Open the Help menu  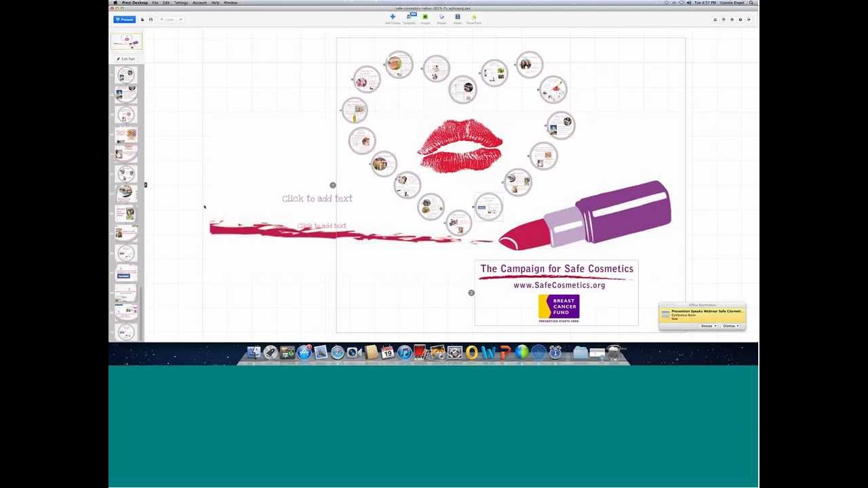click(215, 3)
